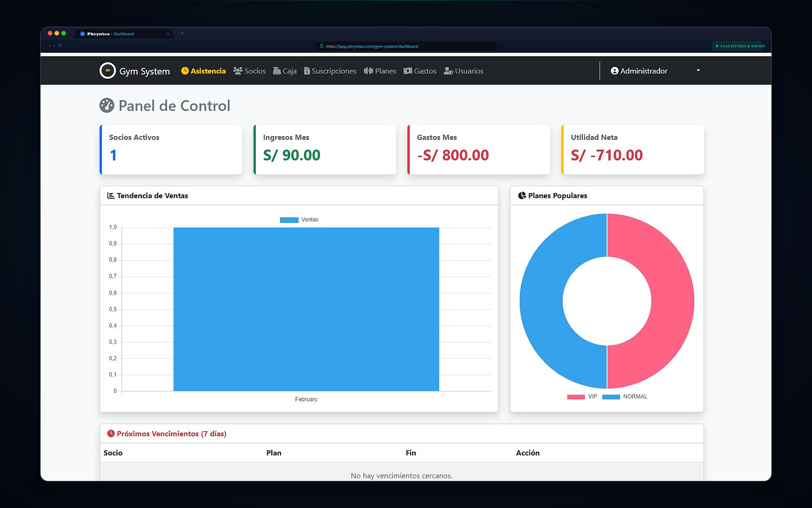
Task: Toggle VIP legend in Planes Populares
Action: coord(582,397)
